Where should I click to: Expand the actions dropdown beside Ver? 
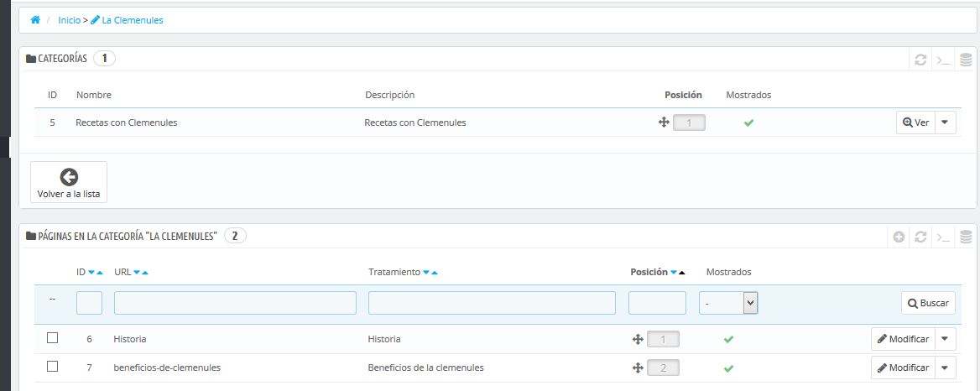click(x=946, y=123)
